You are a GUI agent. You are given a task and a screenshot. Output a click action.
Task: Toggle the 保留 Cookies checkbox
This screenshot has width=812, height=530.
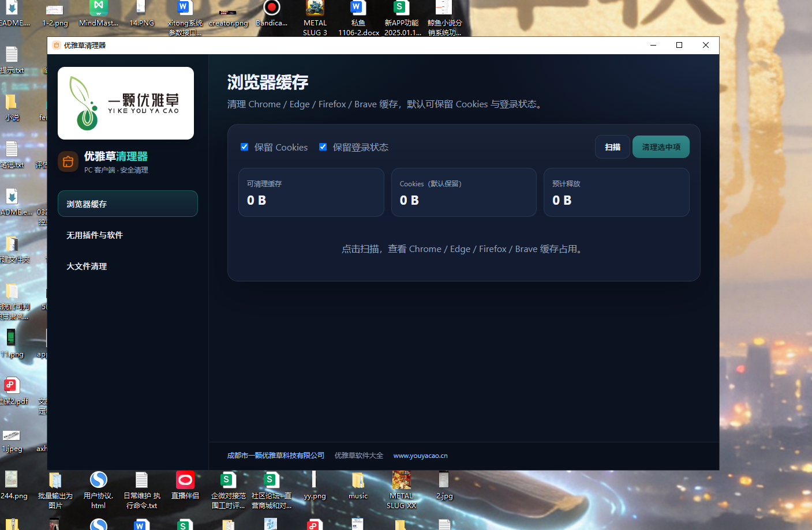245,147
